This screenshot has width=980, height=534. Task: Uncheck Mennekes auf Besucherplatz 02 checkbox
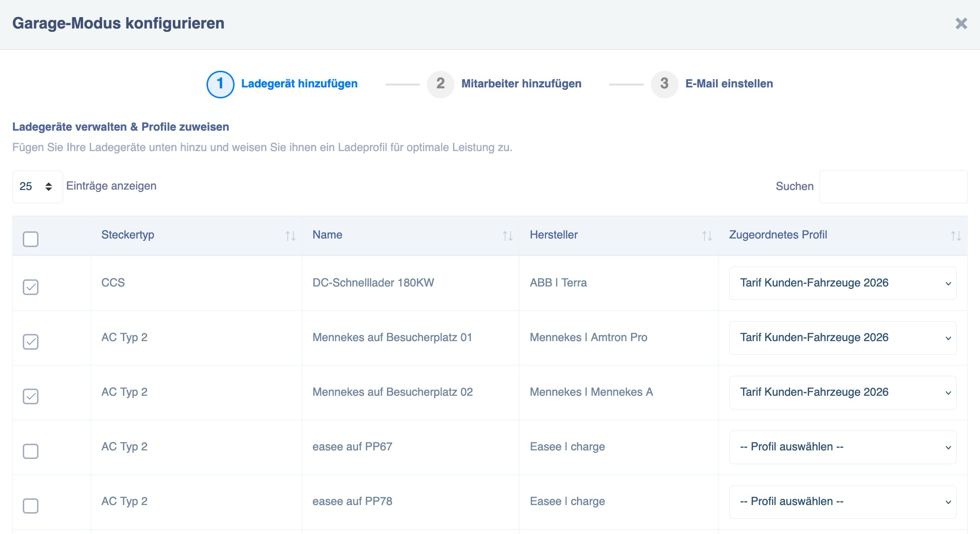[x=31, y=396]
